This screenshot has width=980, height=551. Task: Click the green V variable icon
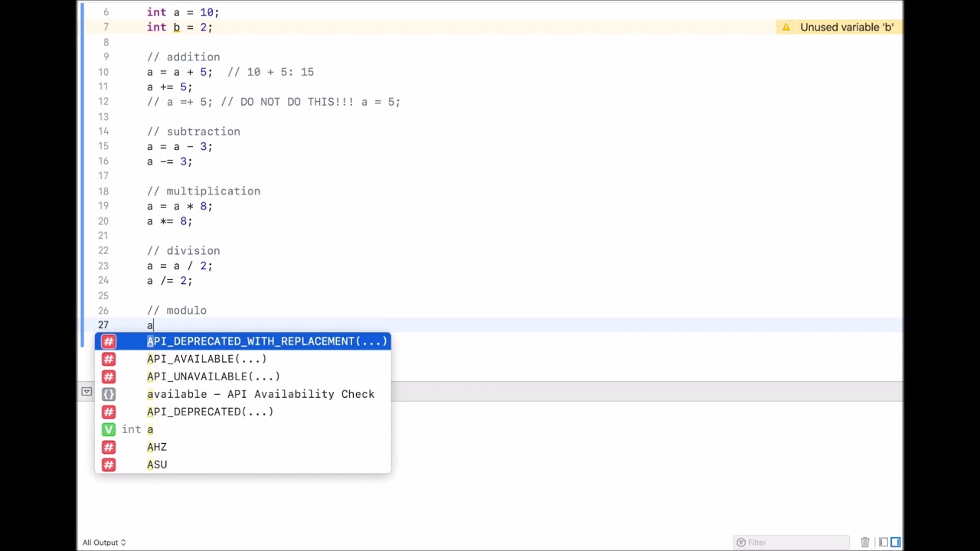coord(109,429)
